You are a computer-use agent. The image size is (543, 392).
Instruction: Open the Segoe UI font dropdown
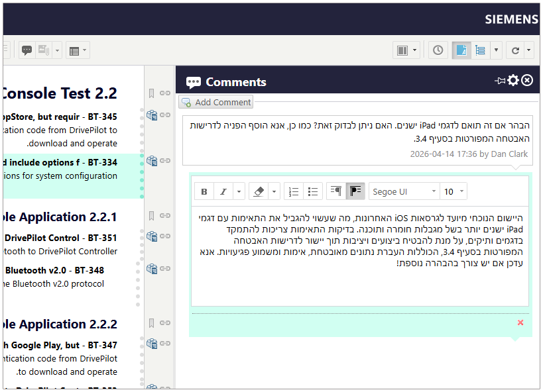(x=404, y=191)
